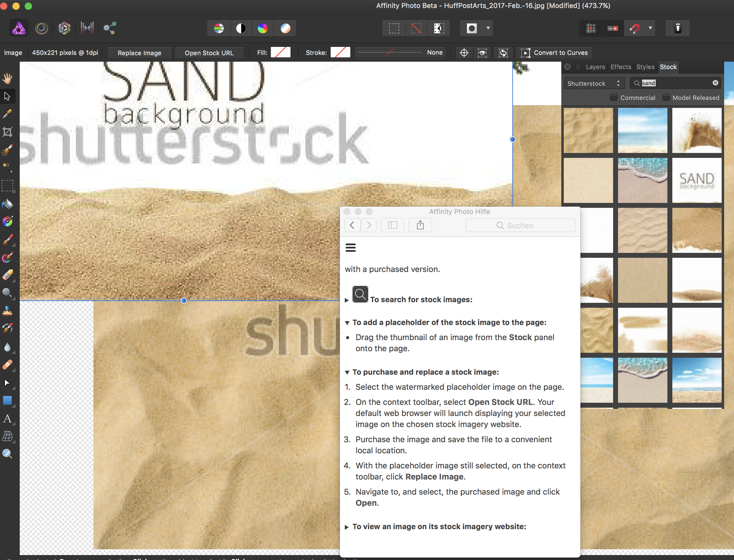This screenshot has height=560, width=734.
Task: Expand 'To search for stock images' section
Action: click(347, 300)
